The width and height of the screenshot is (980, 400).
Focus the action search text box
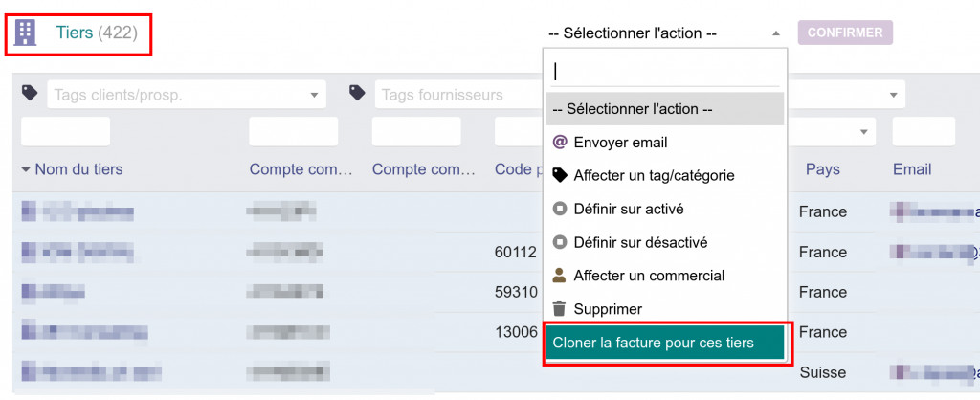665,71
